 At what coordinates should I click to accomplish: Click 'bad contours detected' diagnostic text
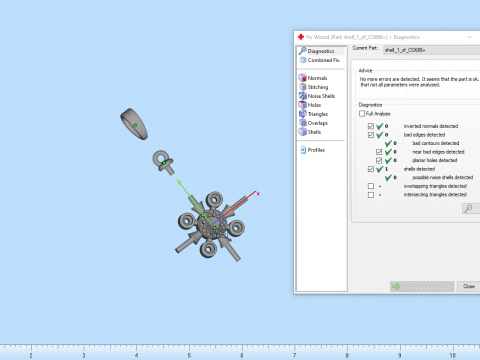tap(436, 143)
